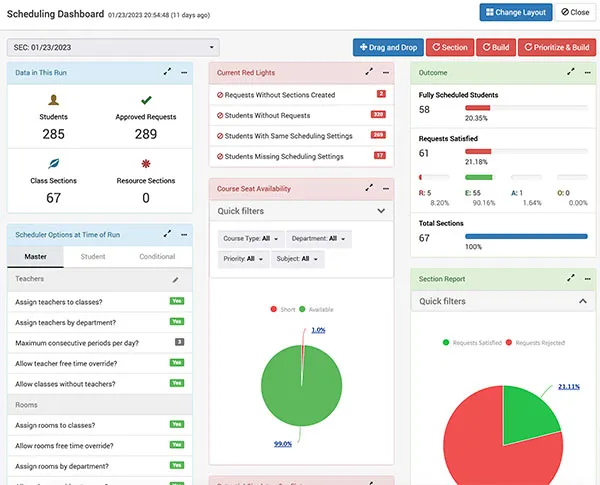Click the Students icon in data panel
This screenshot has height=485, width=600.
pos(53,100)
